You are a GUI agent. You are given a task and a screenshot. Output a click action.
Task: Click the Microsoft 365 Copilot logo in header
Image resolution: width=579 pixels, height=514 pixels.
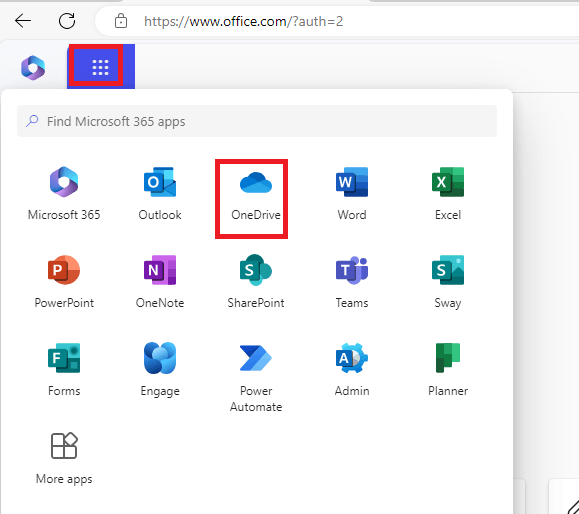click(x=33, y=68)
